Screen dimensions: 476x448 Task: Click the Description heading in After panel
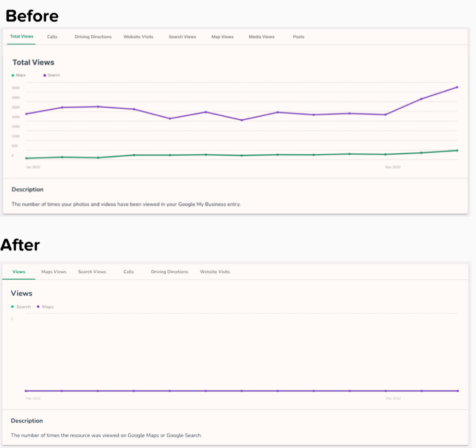[x=26, y=421]
